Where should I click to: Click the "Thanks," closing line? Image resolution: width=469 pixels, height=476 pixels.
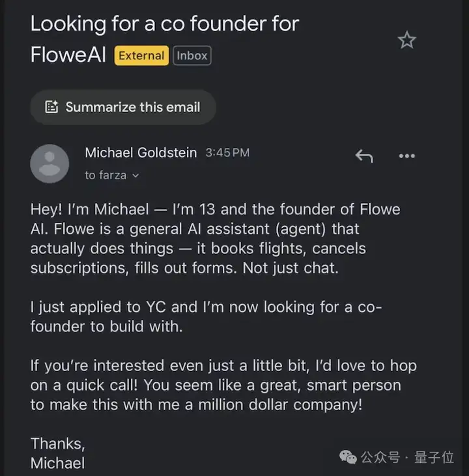(57, 444)
